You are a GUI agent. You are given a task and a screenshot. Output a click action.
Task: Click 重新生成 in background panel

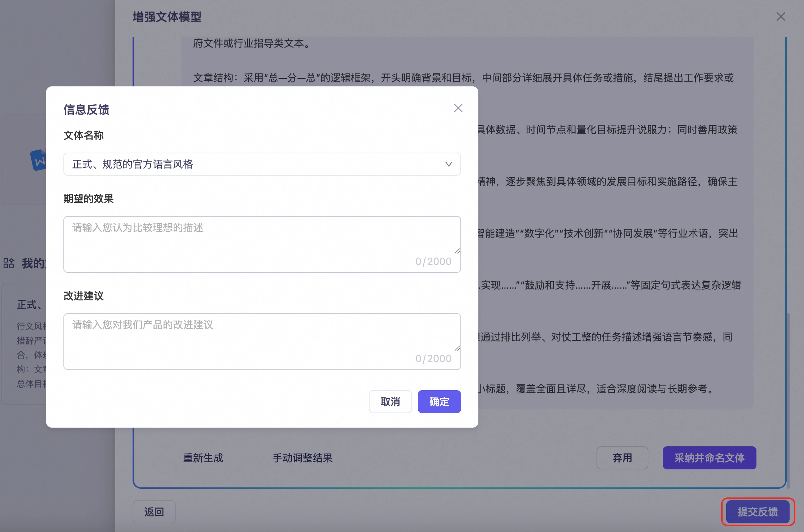pyautogui.click(x=203, y=458)
